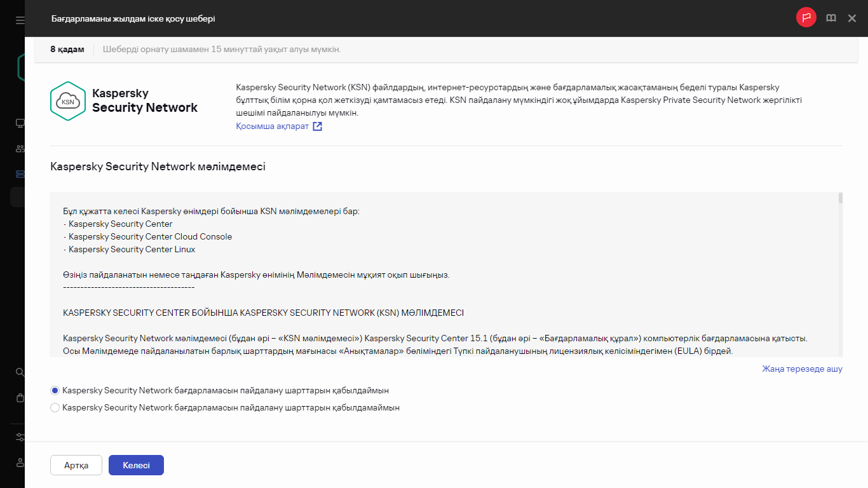Select the 'шарттарын қабылдамаймын' decline radio option
The image size is (868, 488).
55,408
